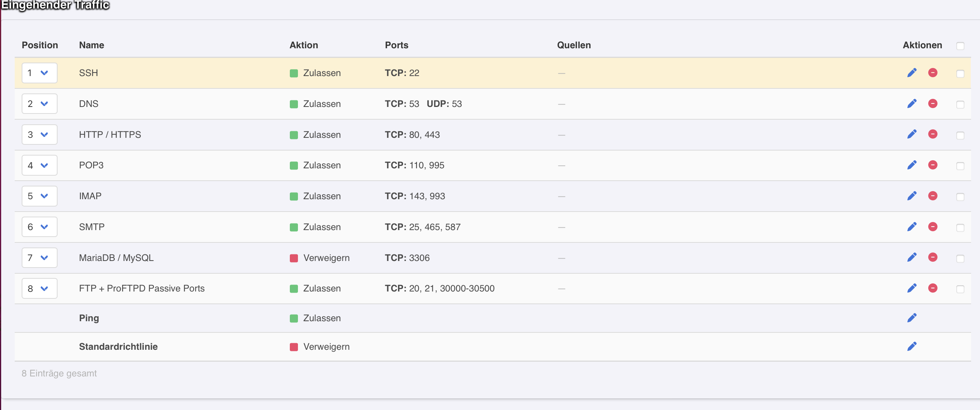This screenshot has height=410, width=980.
Task: Select the IMAP row checkbox
Action: [x=960, y=197]
